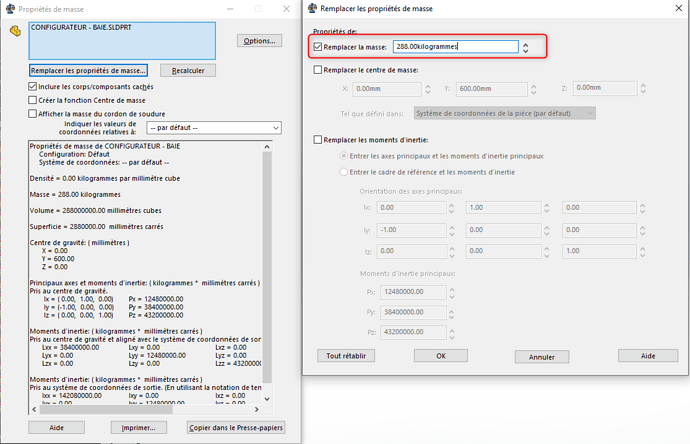Click 'Densité = 0.00 kilogrammes' text line
Image resolution: width=690 pixels, height=444 pixels.
tap(105, 178)
